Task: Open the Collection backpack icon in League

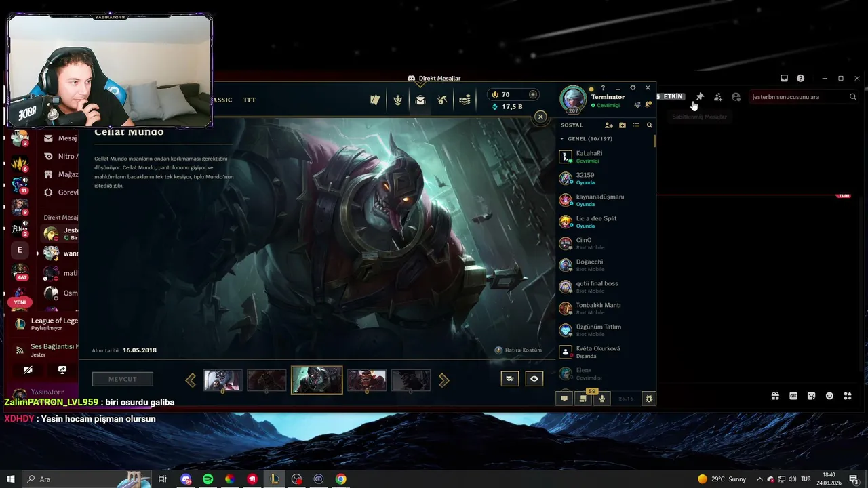Action: [x=420, y=100]
